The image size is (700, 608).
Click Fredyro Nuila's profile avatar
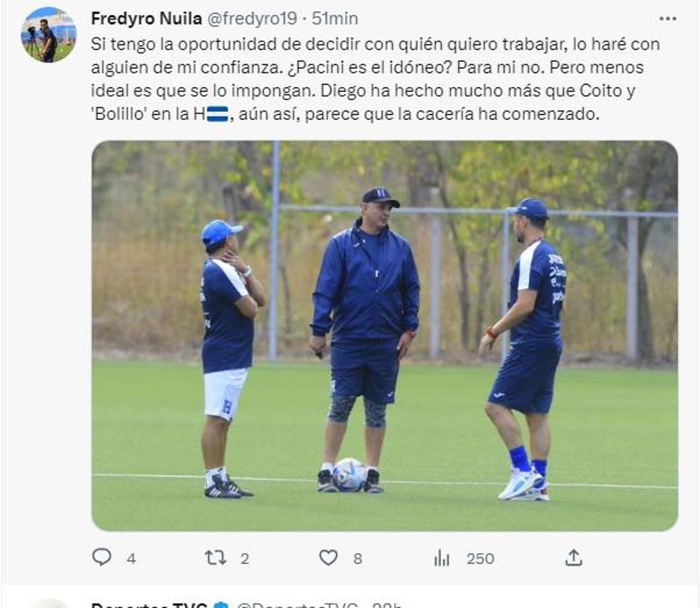[49, 34]
